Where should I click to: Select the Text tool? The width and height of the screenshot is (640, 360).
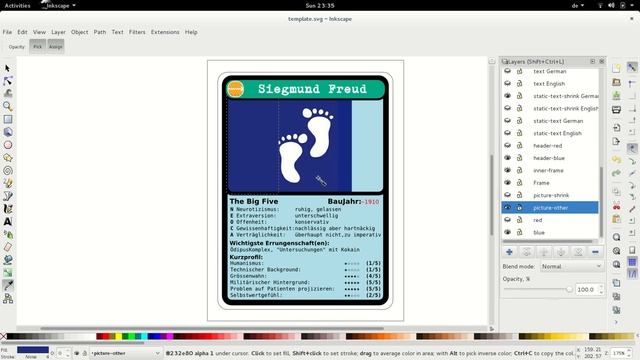click(7, 222)
